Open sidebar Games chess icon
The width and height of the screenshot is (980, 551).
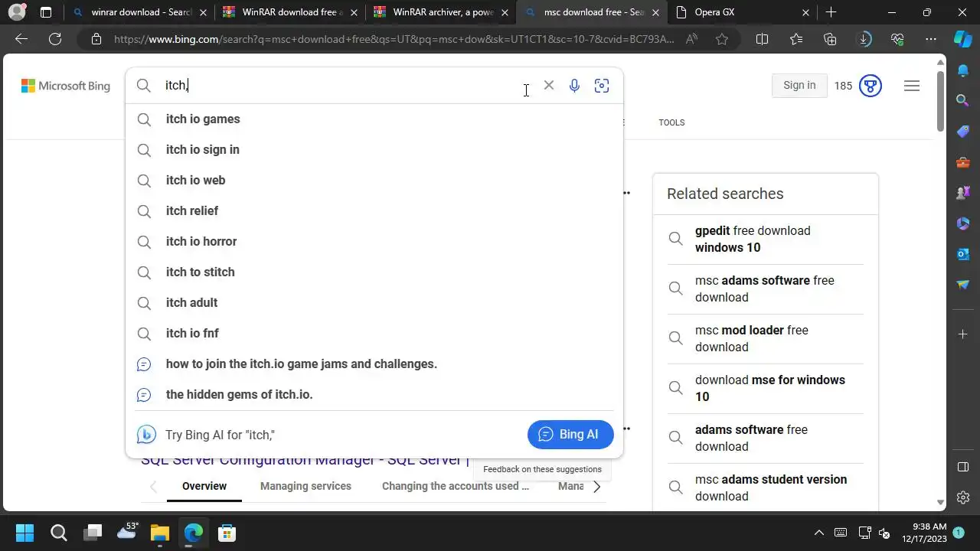coord(963,193)
